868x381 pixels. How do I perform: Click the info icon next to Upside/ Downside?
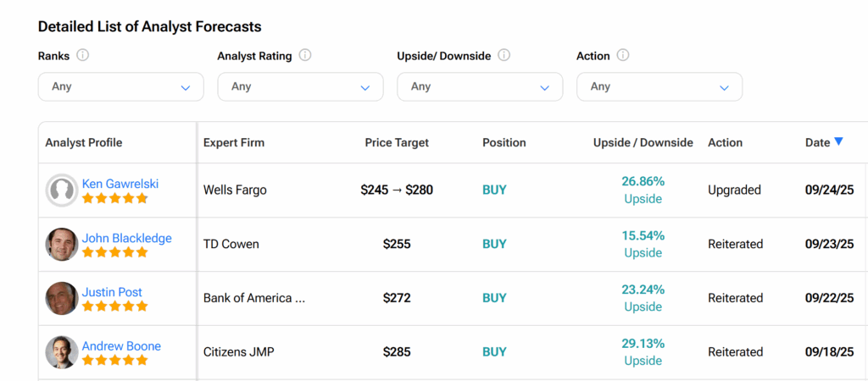[504, 56]
